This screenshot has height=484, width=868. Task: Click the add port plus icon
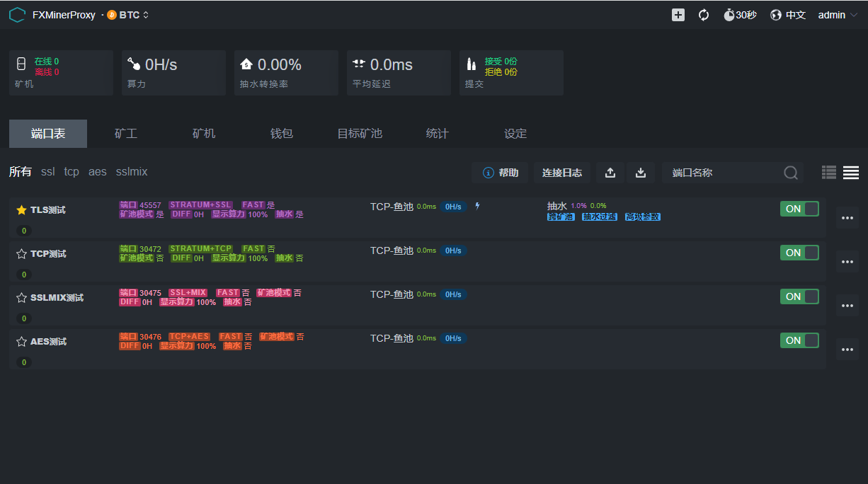pyautogui.click(x=678, y=15)
